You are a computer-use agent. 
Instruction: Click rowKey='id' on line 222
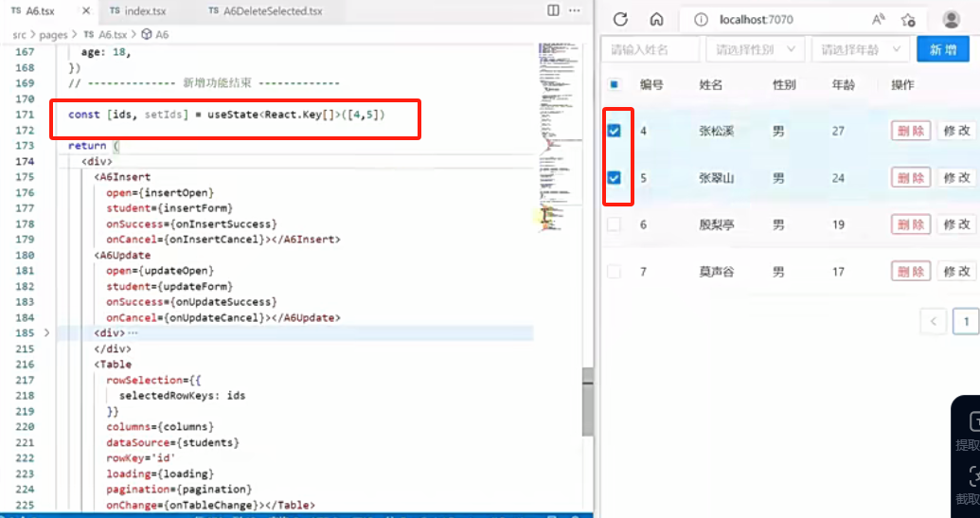(141, 458)
